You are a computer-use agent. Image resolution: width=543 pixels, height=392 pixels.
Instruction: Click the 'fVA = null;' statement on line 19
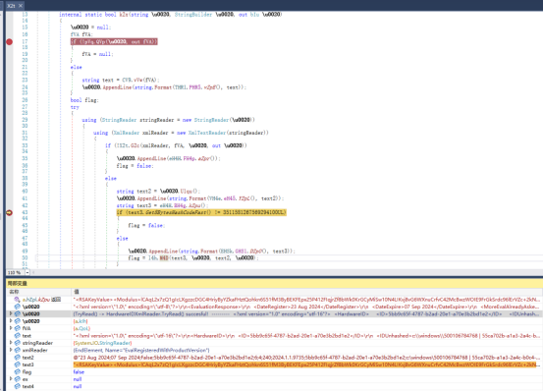[x=97, y=54]
